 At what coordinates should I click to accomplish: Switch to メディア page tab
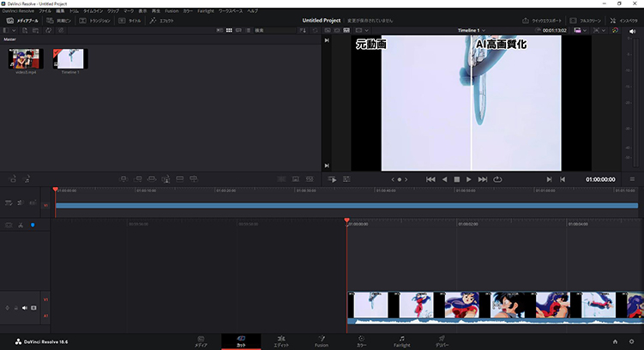point(201,341)
